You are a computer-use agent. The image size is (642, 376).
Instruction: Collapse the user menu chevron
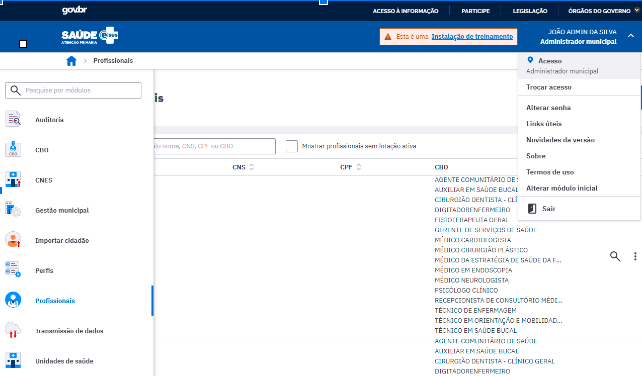[631, 36]
